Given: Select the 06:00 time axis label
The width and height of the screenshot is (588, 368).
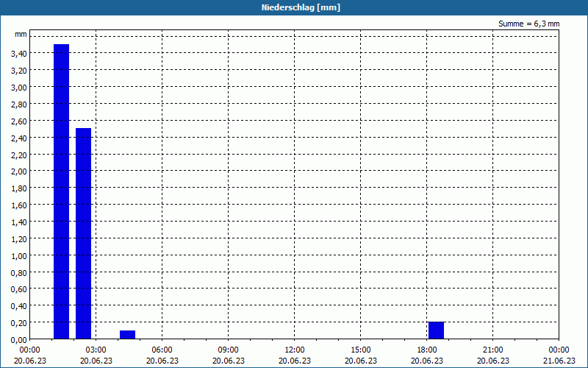Looking at the screenshot, I should click(162, 350).
